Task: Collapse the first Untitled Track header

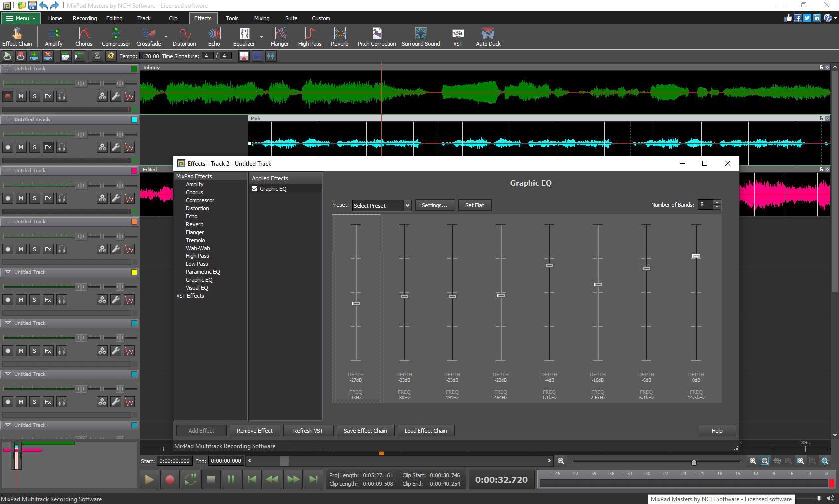Action: 7,68
